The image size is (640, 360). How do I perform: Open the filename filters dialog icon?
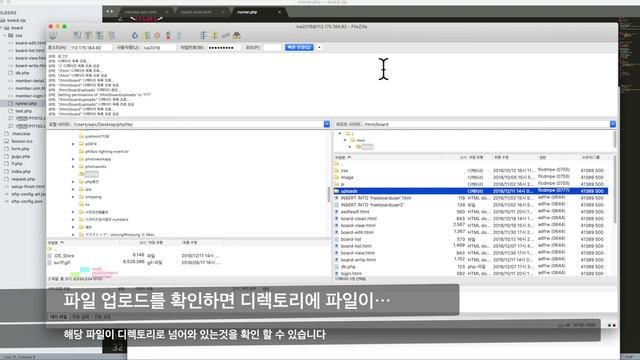pyautogui.click(x=203, y=36)
